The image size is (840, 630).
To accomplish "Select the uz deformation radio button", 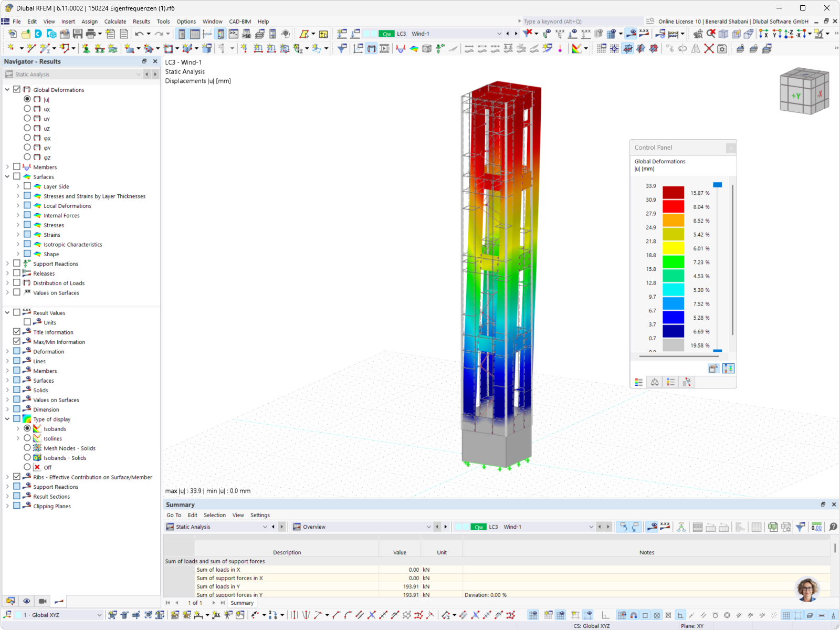I will (27, 128).
